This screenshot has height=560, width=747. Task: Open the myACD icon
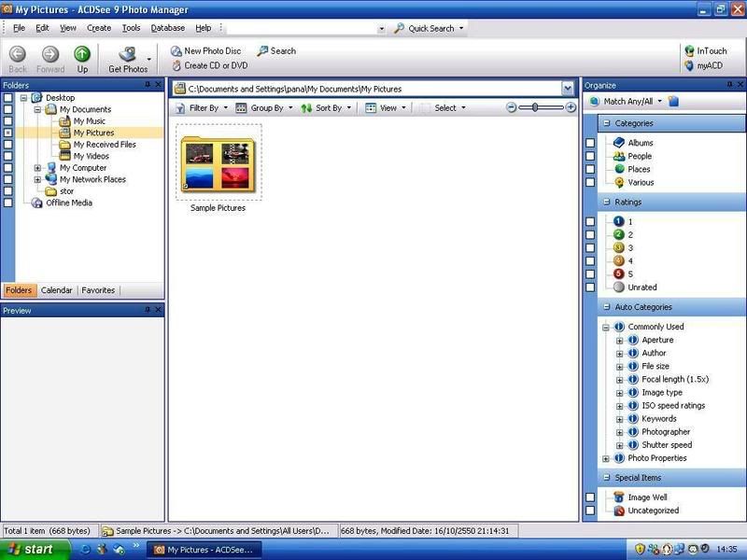click(x=689, y=65)
